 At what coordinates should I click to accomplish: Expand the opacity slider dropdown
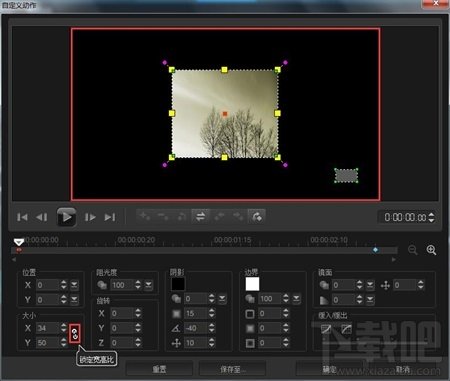(148, 285)
